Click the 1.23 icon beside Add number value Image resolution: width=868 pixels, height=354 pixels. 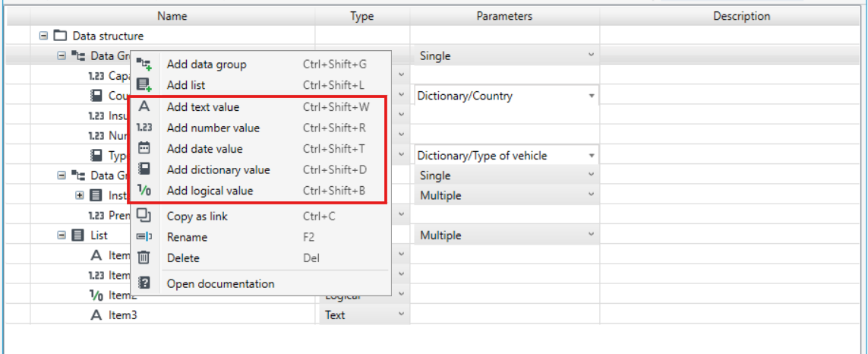tap(144, 128)
